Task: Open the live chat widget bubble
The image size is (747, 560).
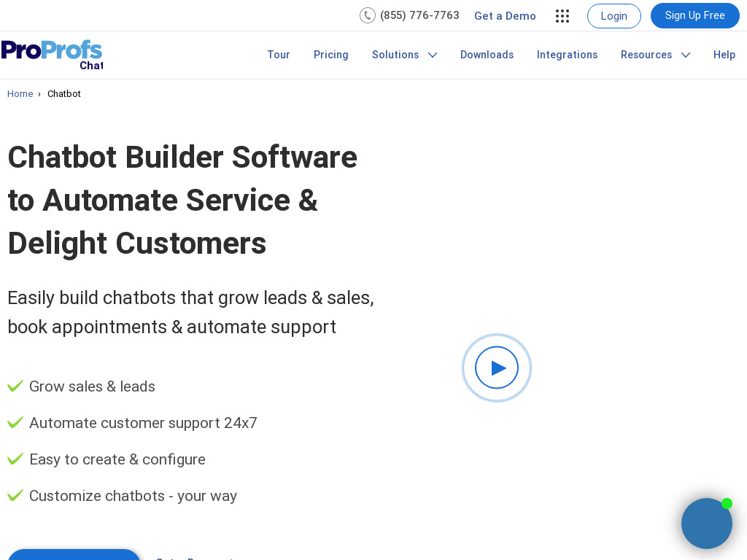Action: point(706,524)
